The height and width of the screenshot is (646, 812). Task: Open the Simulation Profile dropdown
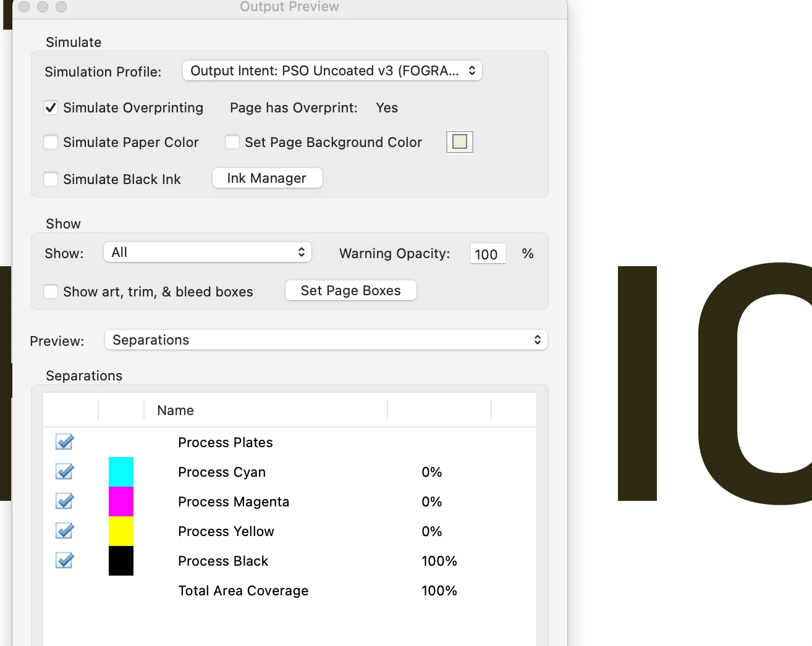(x=332, y=70)
